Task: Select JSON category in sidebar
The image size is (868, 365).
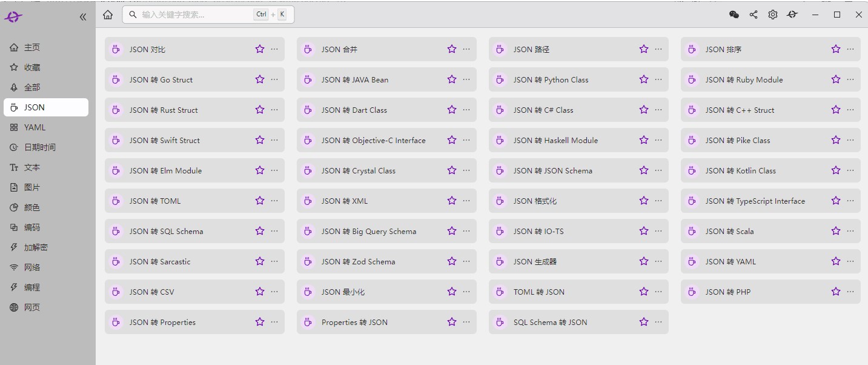Action: pyautogui.click(x=46, y=107)
